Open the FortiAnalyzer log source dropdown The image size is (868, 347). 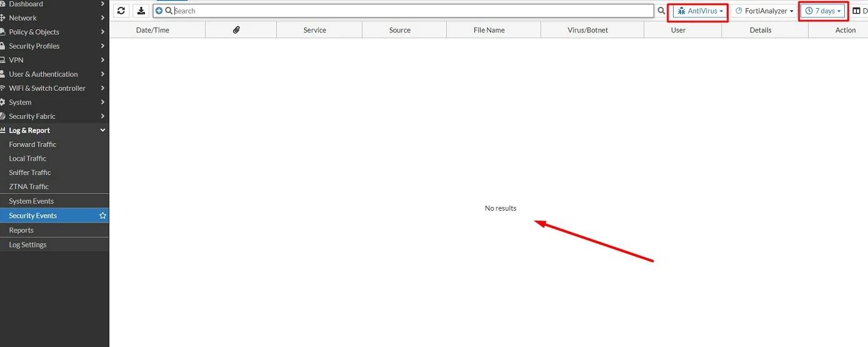(764, 11)
